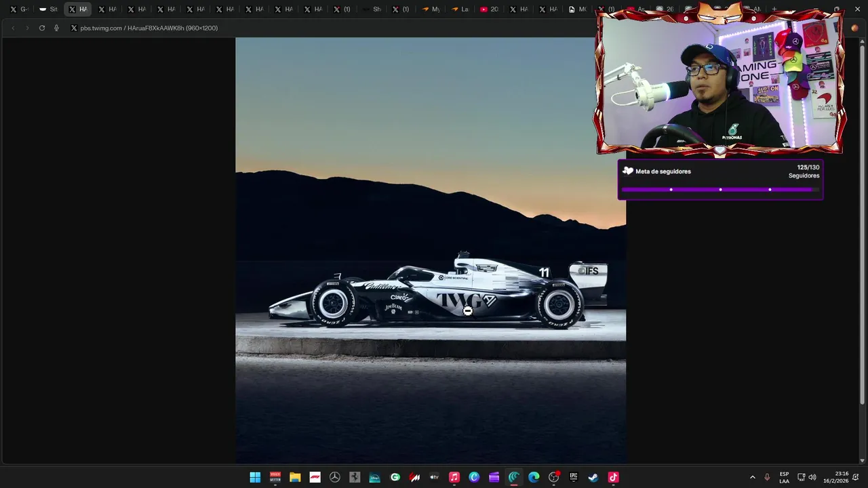Open the orange profile icon at toolbar right
The height and width of the screenshot is (488, 868).
click(854, 28)
